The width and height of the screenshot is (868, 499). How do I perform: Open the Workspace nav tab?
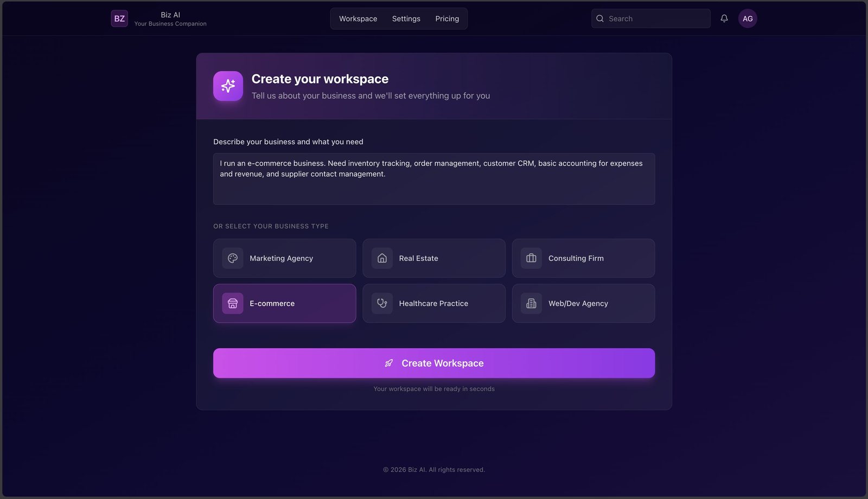point(358,18)
